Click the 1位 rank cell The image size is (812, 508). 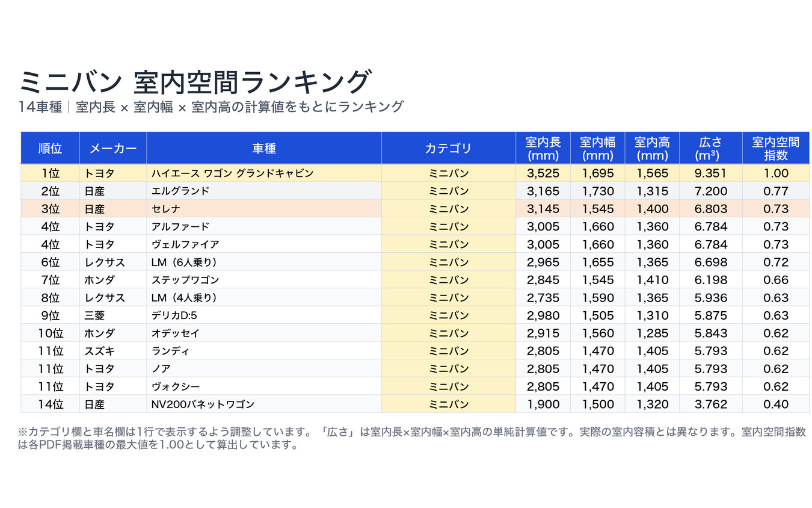coord(50,173)
